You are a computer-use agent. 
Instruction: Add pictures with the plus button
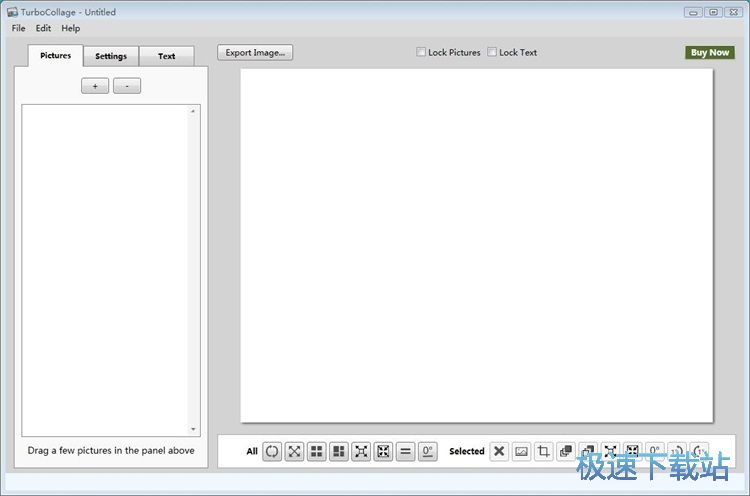tap(95, 86)
